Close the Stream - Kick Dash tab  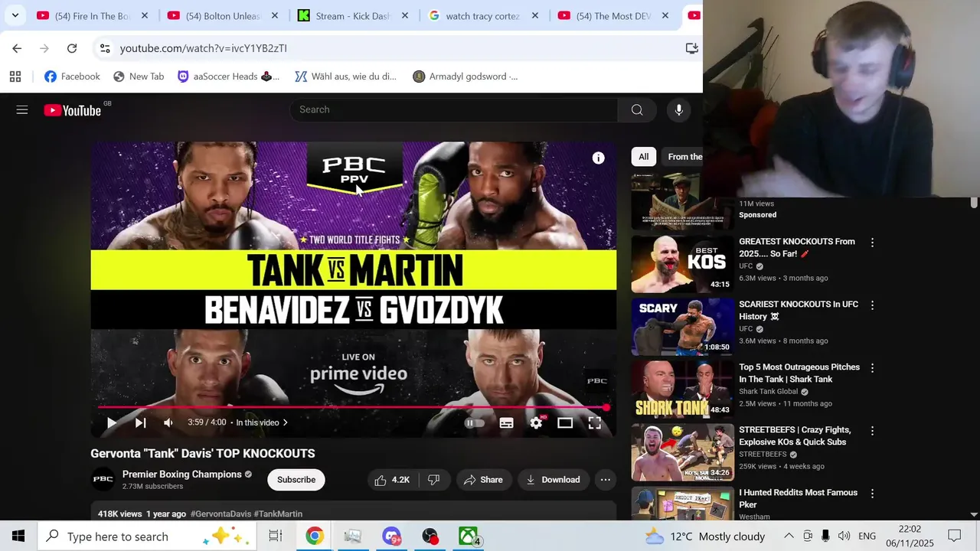[x=405, y=15]
